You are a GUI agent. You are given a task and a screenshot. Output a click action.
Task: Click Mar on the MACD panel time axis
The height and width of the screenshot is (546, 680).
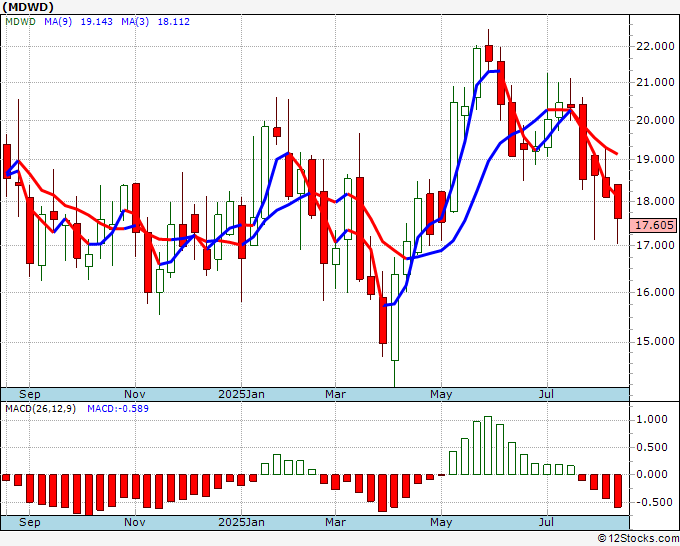(336, 522)
